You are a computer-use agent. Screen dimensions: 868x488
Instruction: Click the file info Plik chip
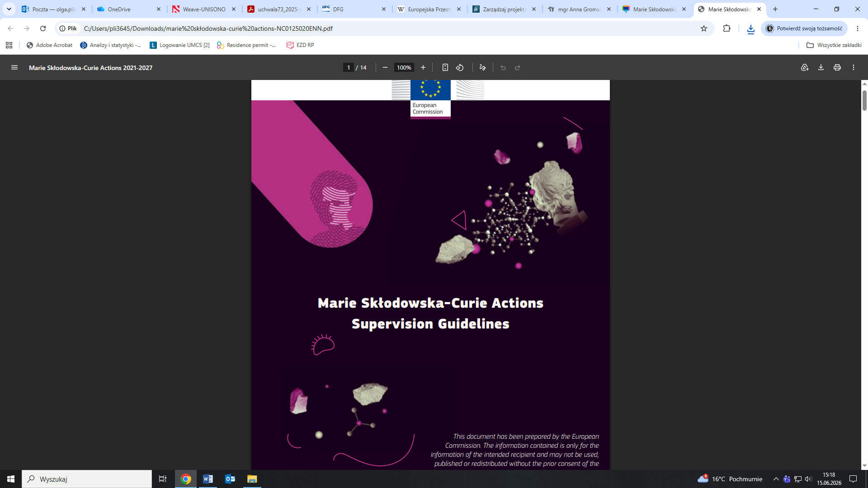[68, 28]
